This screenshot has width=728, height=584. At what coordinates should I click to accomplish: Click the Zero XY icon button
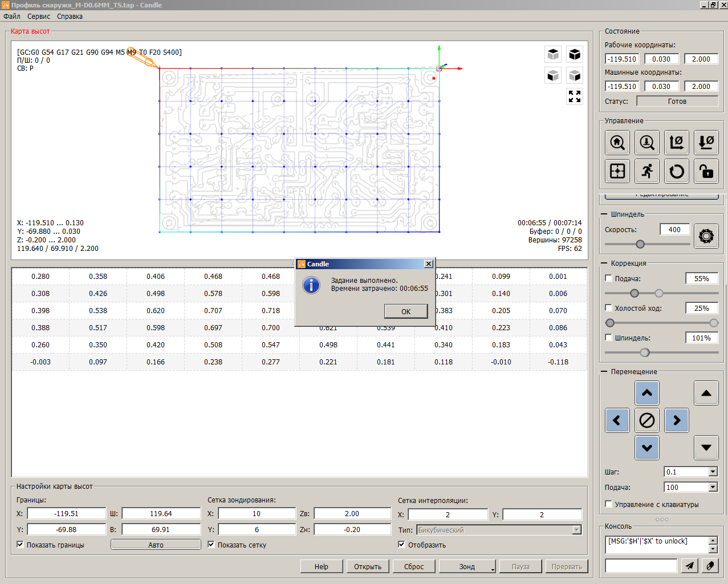point(677,143)
